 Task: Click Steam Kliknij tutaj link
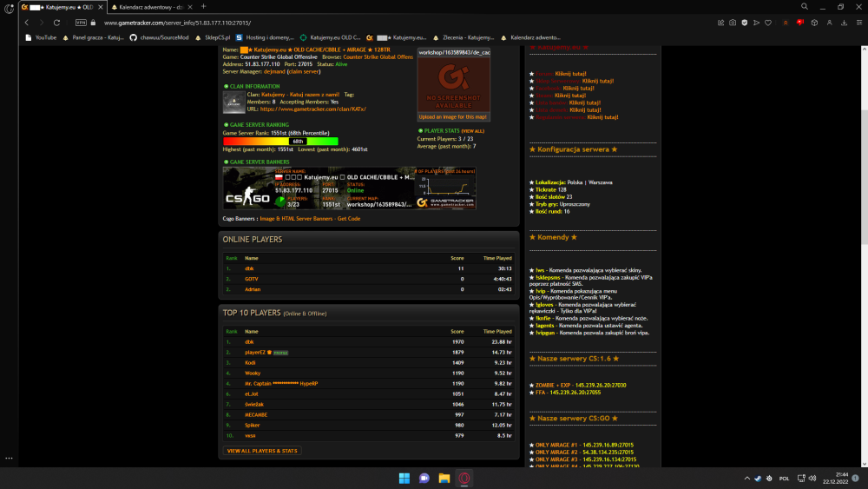click(x=570, y=96)
